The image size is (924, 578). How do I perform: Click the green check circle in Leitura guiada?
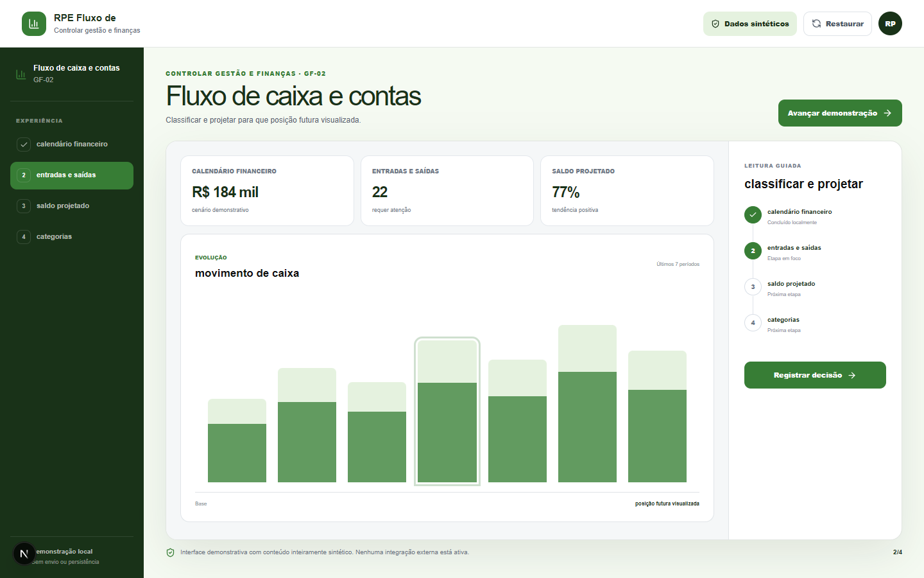pyautogui.click(x=753, y=215)
